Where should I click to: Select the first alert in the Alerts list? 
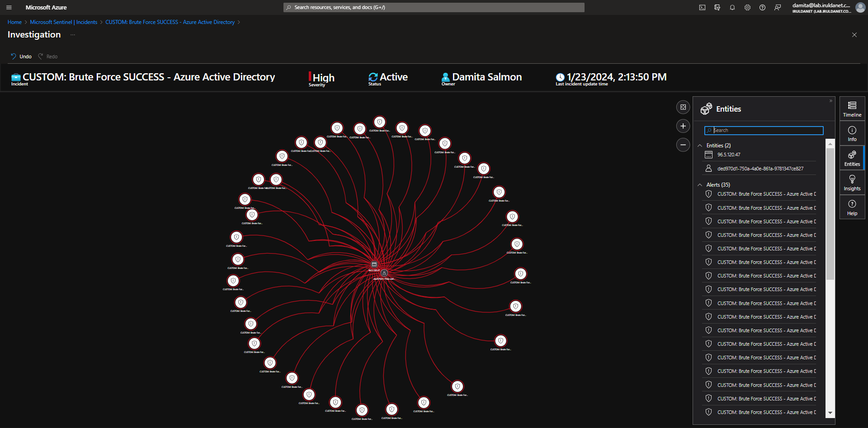pos(760,194)
